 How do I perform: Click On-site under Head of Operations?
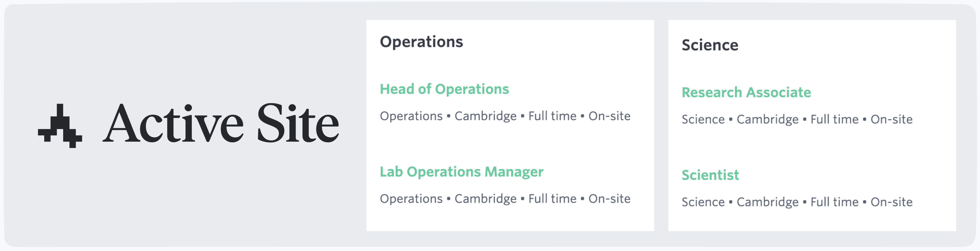609,116
